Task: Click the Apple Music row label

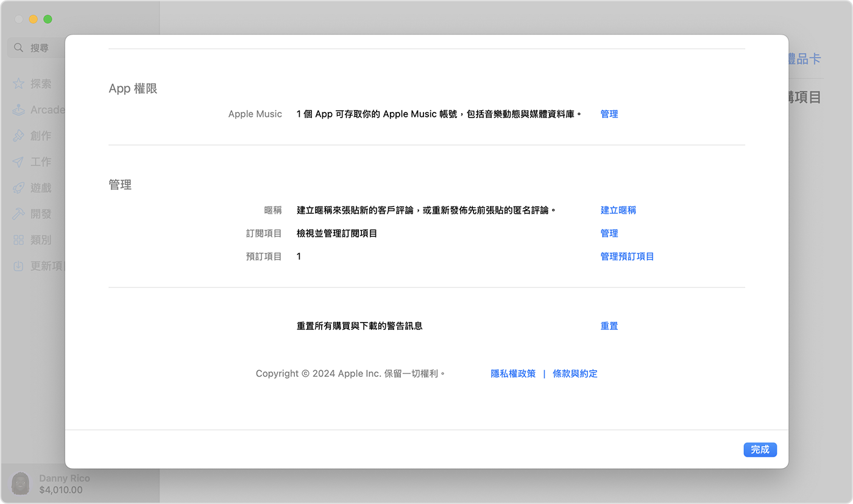Action: click(255, 114)
